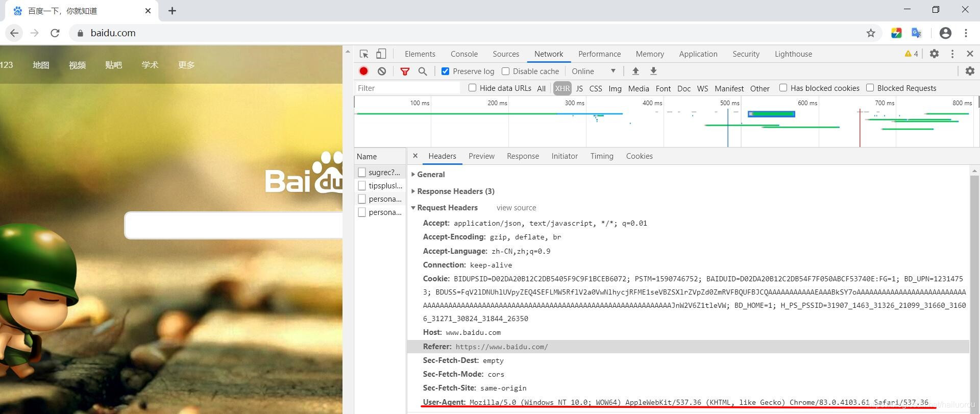Viewport: 980px width, 414px height.
Task: Click the 学术 link on Baidu
Action: [150, 65]
